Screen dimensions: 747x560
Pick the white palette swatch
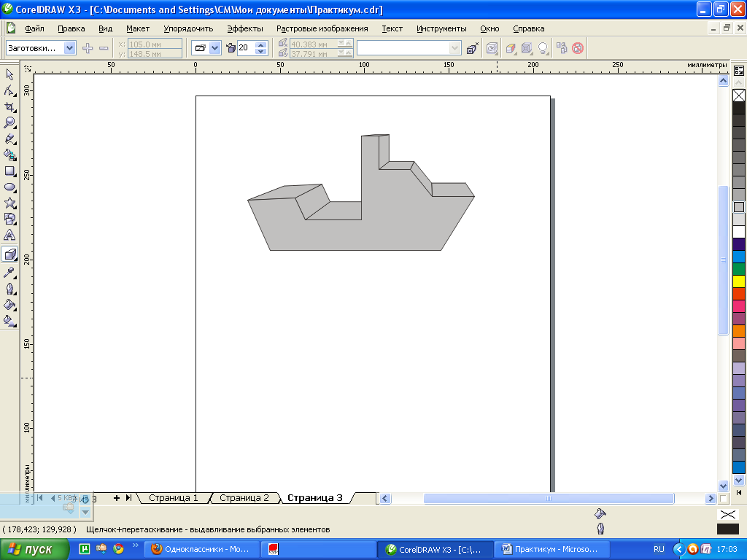pyautogui.click(x=739, y=232)
